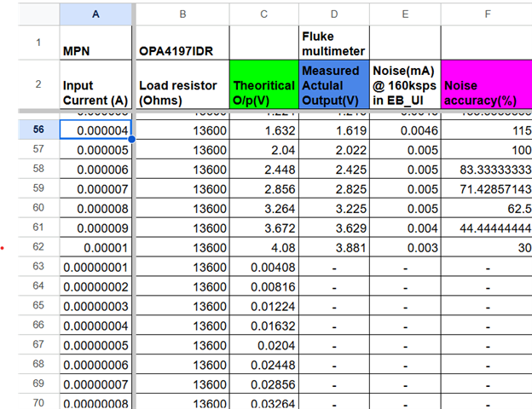Click row 56 header number
Image resolution: width=532 pixels, height=409 pixels.
click(x=38, y=130)
